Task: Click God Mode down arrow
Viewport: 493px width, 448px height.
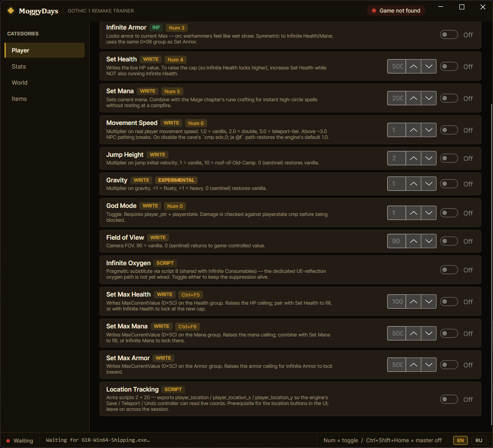Action: tap(428, 213)
